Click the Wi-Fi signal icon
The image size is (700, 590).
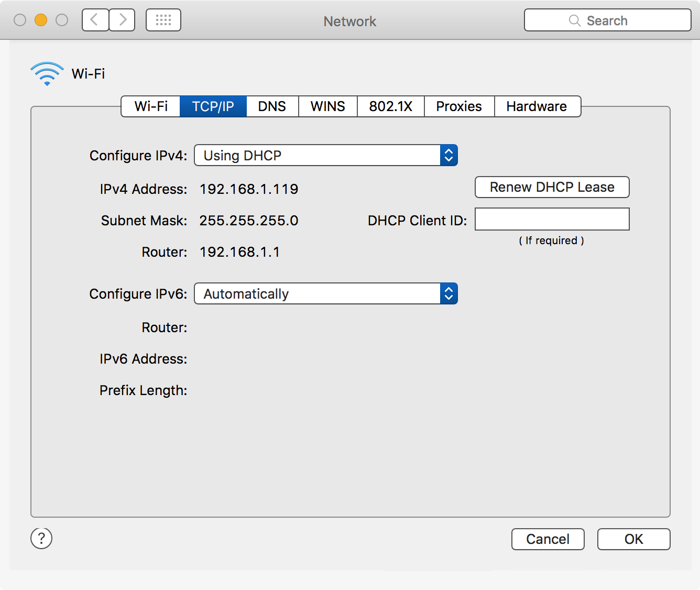47,74
